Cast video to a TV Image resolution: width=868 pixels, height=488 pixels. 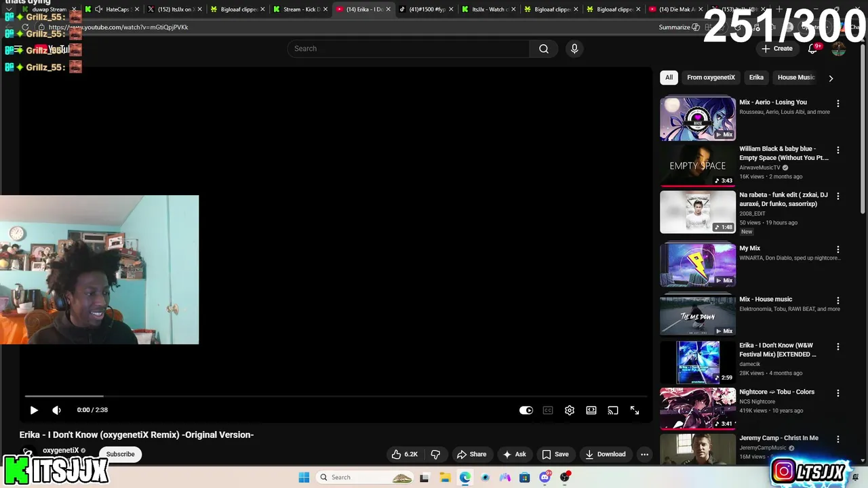pyautogui.click(x=613, y=410)
